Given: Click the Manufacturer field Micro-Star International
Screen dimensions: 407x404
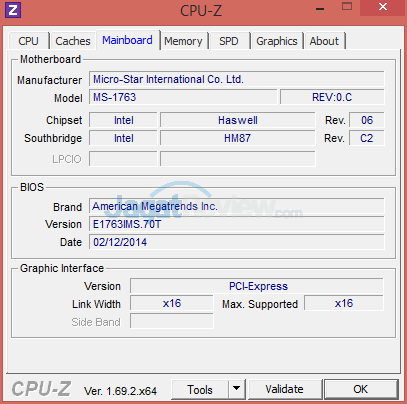Looking at the screenshot, I should click(x=237, y=79).
